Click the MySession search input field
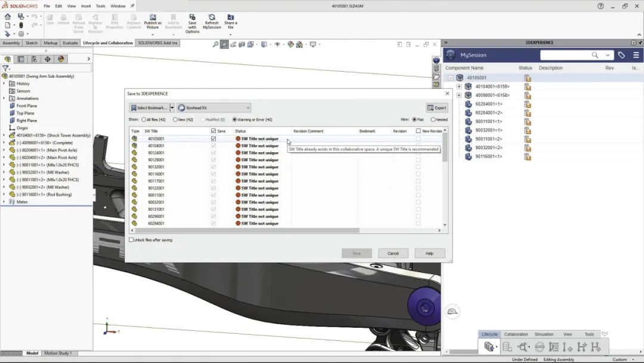 [565, 55]
